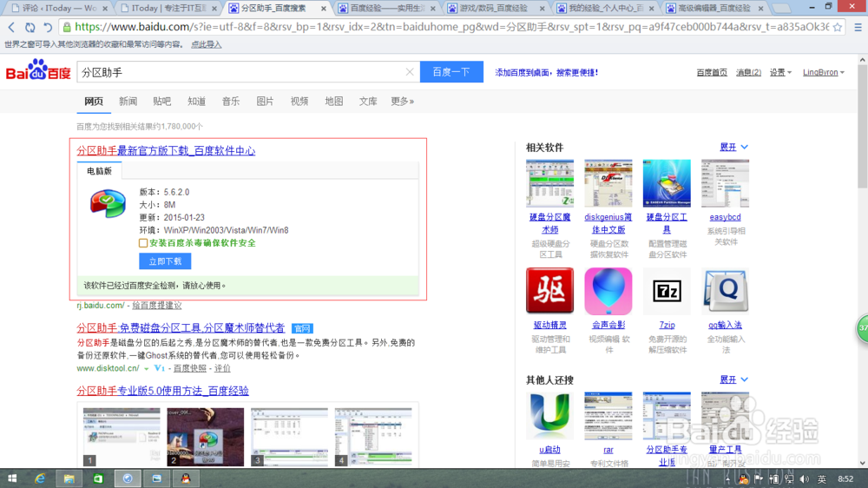The image size is (868, 488).
Task: Close the IToday tab
Action: pos(214,9)
